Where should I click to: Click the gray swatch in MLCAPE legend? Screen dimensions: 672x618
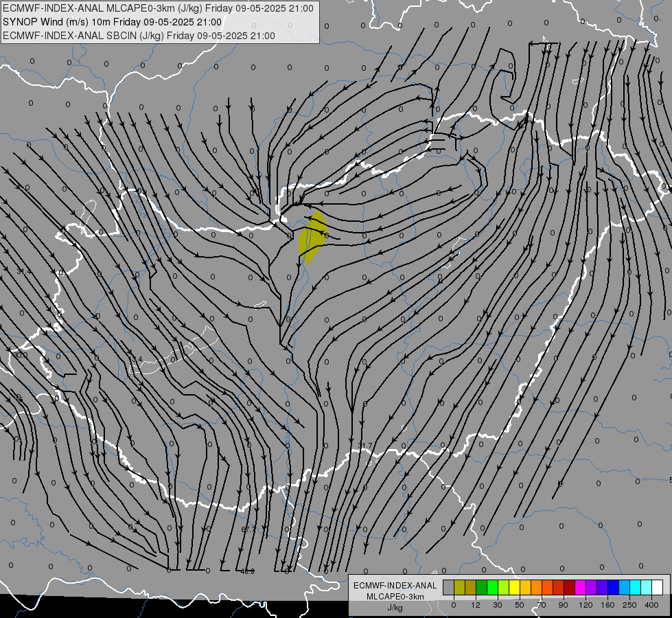pyautogui.click(x=449, y=587)
